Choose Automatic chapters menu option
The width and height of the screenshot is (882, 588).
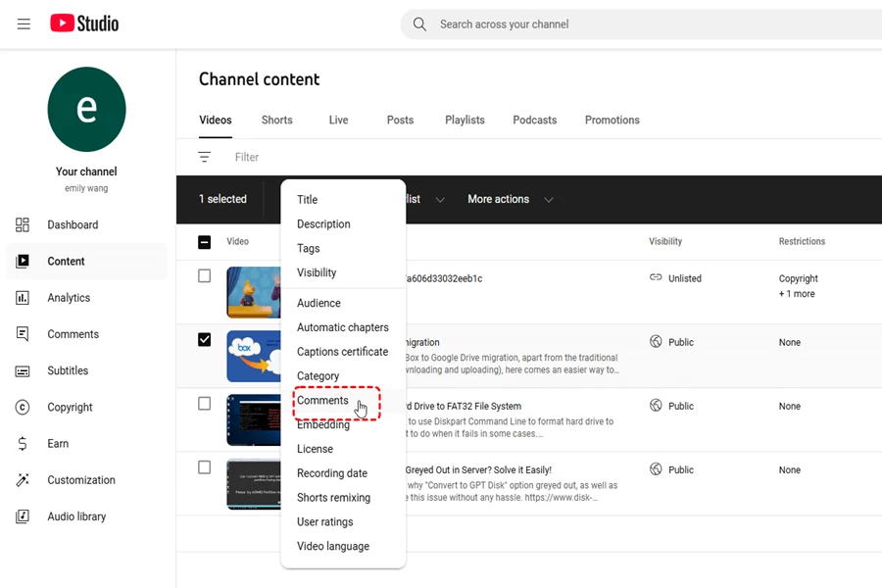(x=343, y=327)
